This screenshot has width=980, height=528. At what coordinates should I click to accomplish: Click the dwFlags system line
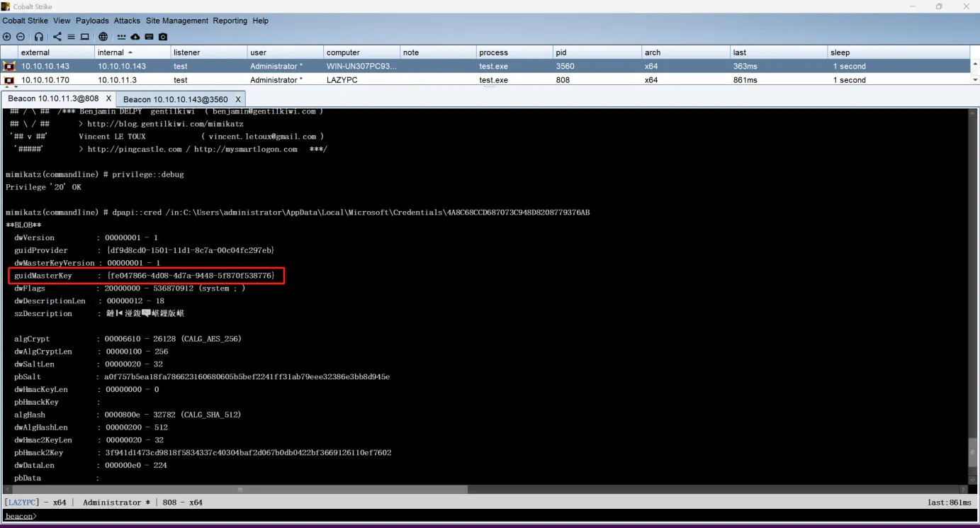130,288
